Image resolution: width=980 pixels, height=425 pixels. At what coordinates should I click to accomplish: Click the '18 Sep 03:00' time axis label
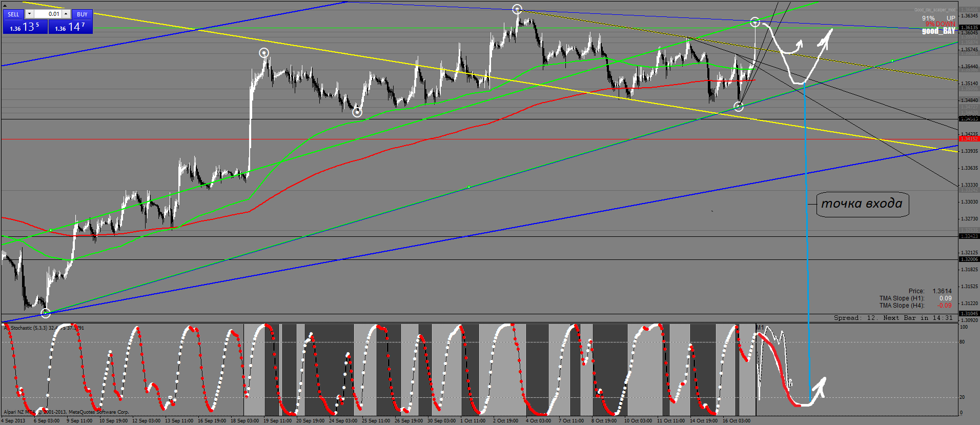[244, 421]
